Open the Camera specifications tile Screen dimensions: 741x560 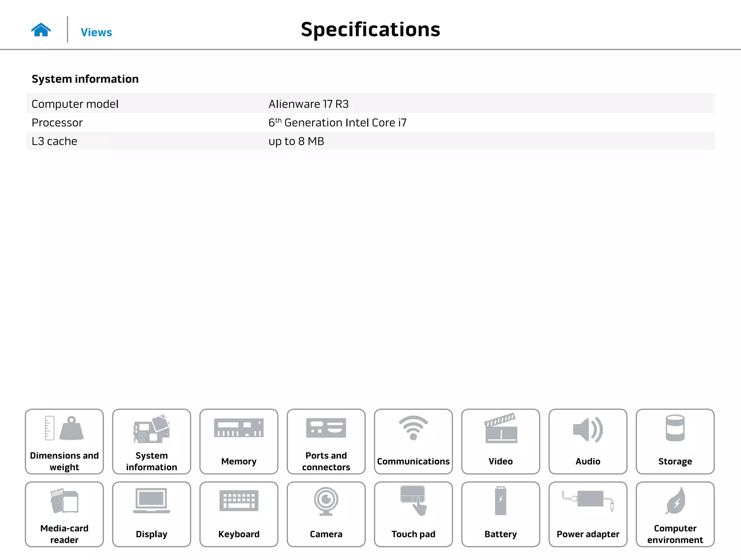click(326, 514)
